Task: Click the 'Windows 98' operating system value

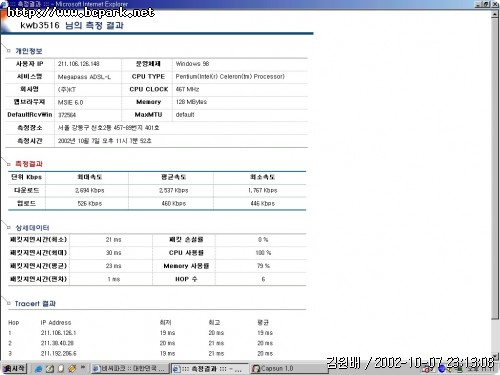Action: coord(192,64)
